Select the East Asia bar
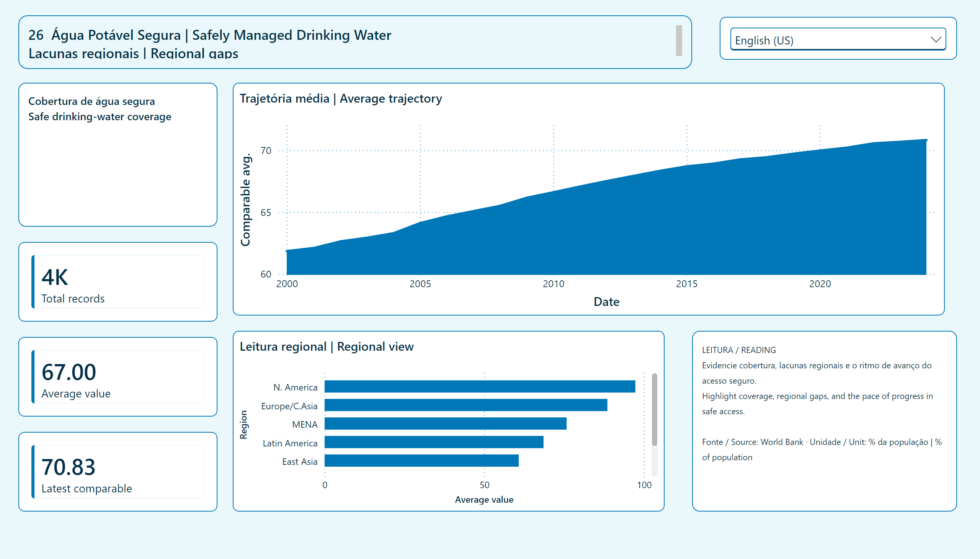Viewport: 980px width, 559px height. pyautogui.click(x=421, y=461)
